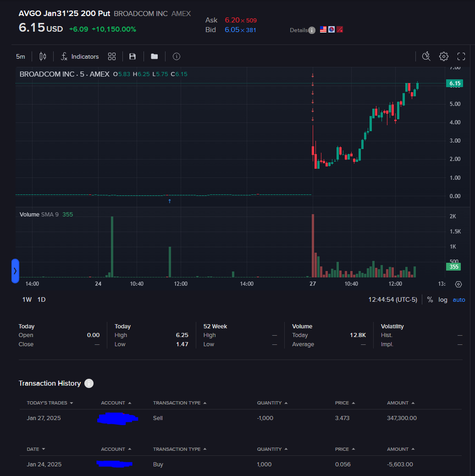Sort history table by TRANSACTION TYPE
This screenshot has width=475, height=476.
tap(180, 449)
